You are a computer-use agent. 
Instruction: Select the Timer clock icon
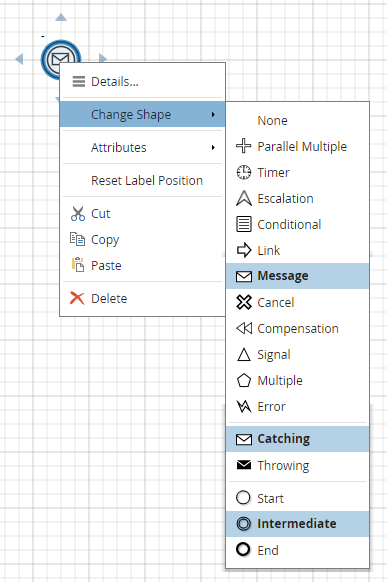[x=243, y=172]
